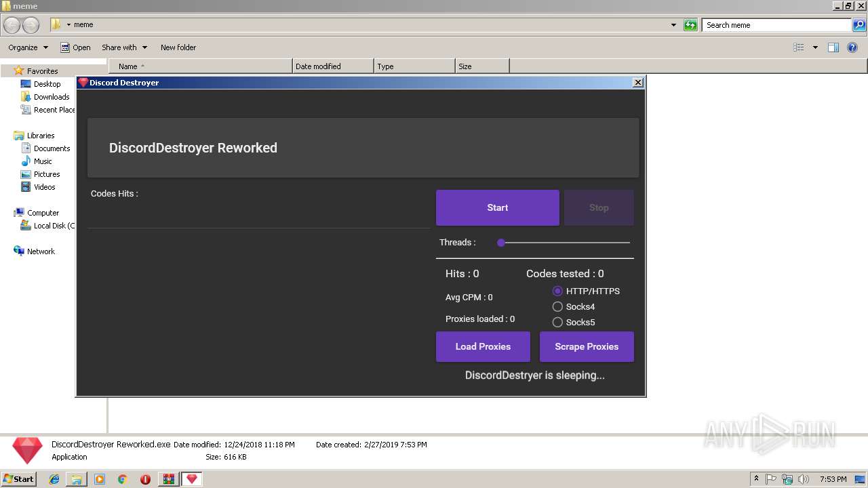Viewport: 868px width, 488px height.
Task: Launch Chrome from taskbar
Action: [x=123, y=479]
